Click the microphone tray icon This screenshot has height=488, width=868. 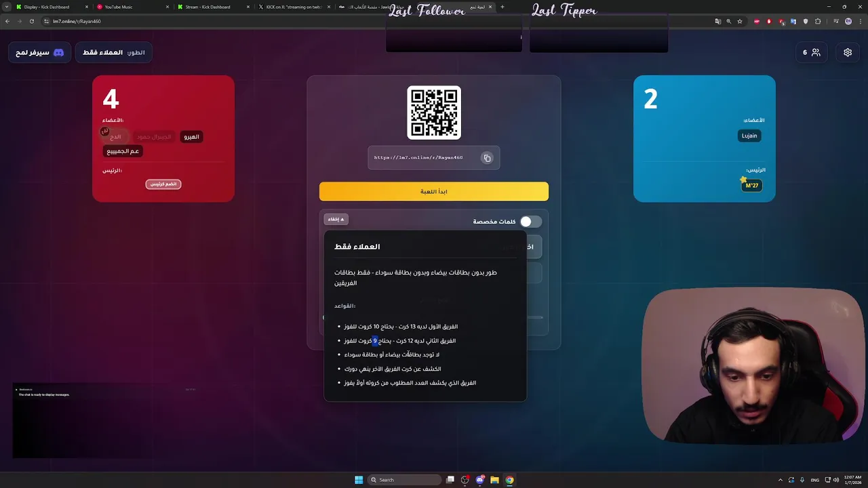pyautogui.click(x=802, y=480)
